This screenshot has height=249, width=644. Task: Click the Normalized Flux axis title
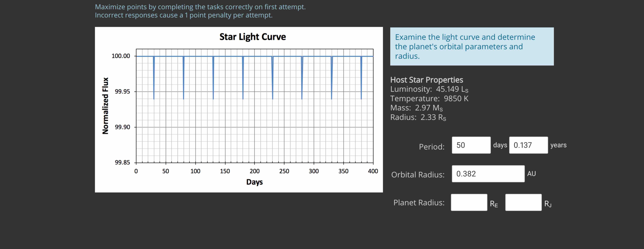coord(105,106)
